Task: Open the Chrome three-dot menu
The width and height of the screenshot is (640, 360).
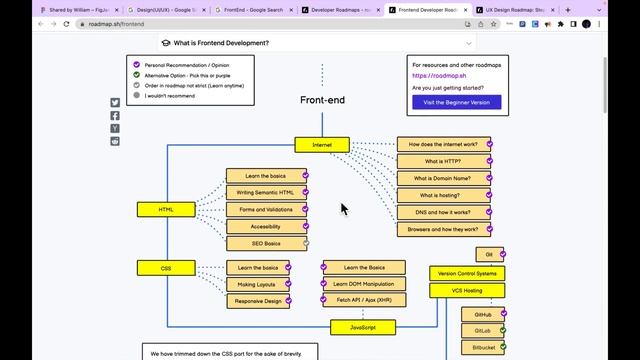Action: click(x=599, y=24)
